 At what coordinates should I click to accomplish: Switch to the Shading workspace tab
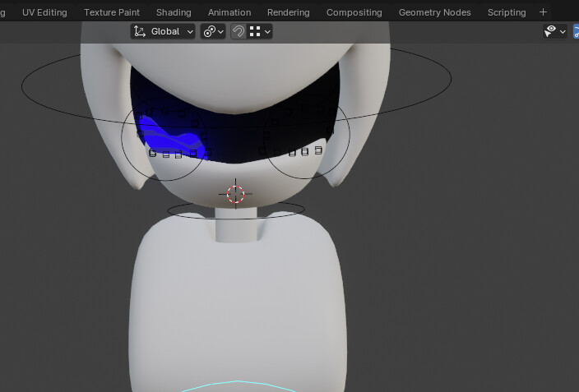(174, 12)
